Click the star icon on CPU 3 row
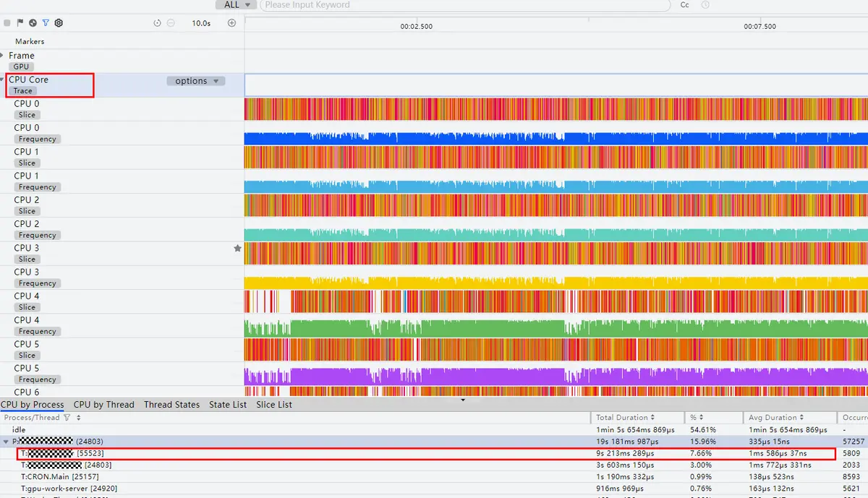The height and width of the screenshot is (498, 868). 237,248
